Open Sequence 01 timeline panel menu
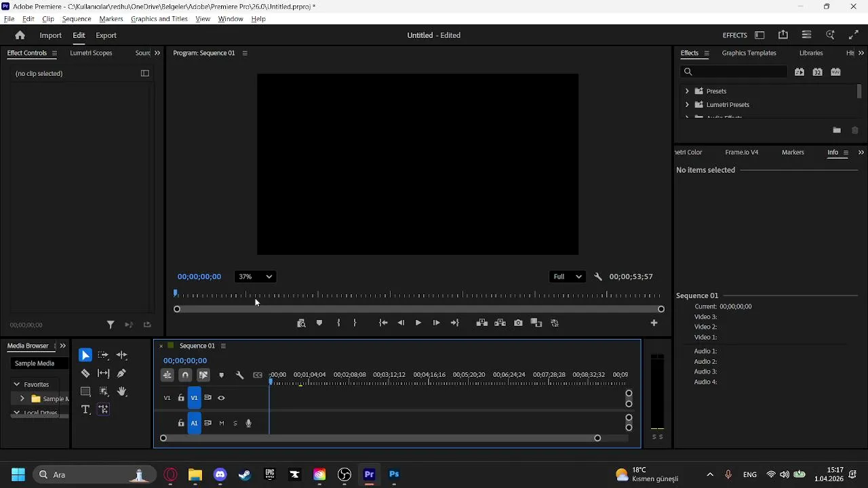Viewport: 868px width, 488px height. (223, 346)
